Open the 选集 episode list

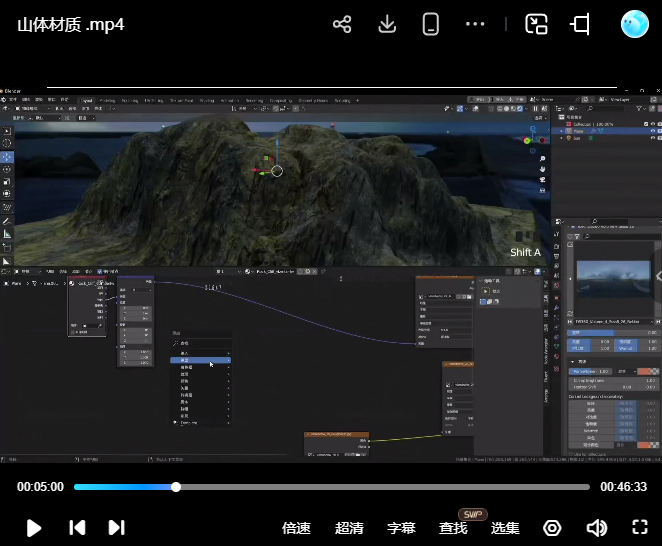(506, 528)
